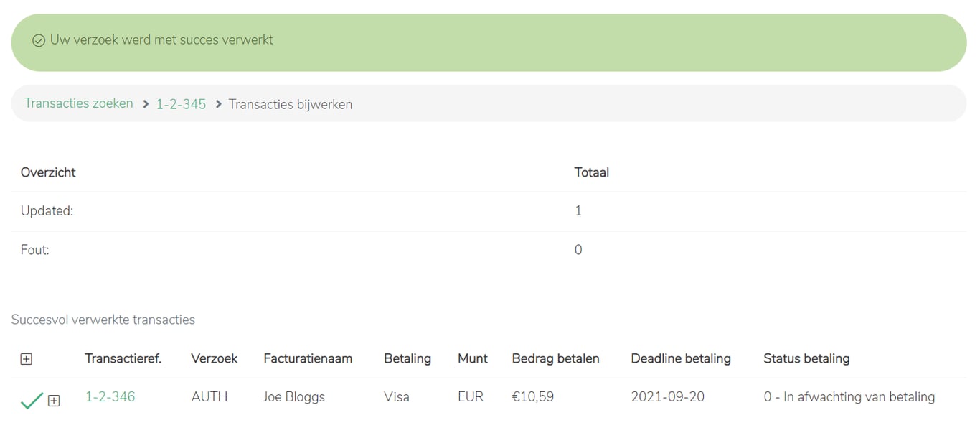Click the Munt column header

point(473,358)
